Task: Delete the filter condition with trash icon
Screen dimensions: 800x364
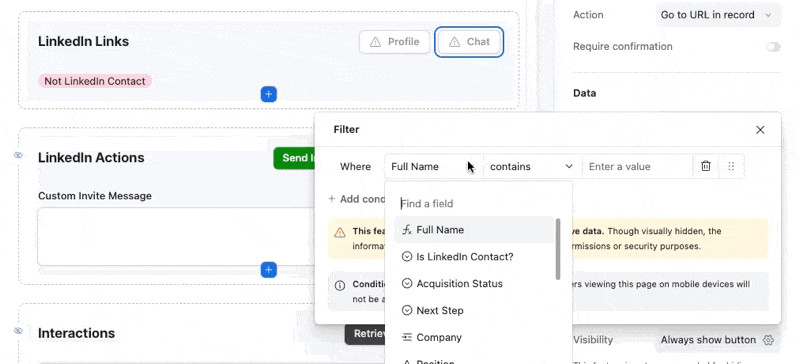Action: (x=706, y=166)
